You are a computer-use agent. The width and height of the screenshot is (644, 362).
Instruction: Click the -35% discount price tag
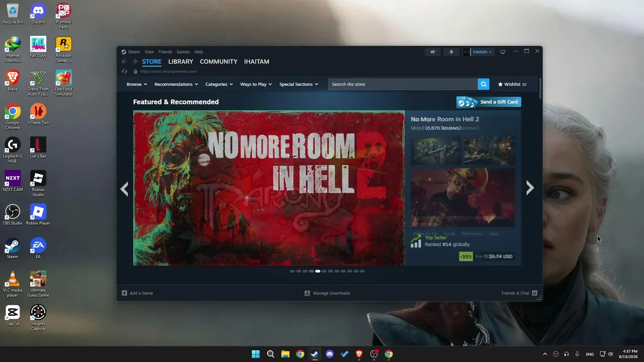coord(466,256)
